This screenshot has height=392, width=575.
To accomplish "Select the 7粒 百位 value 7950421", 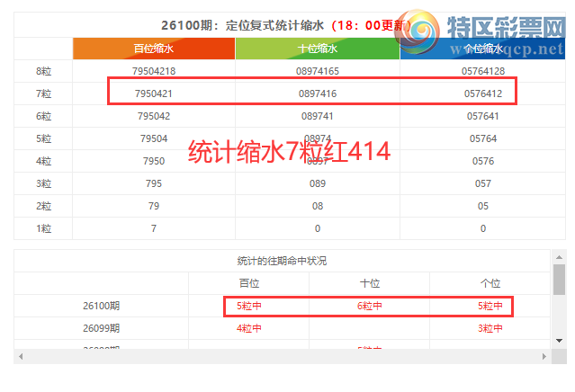I will click(153, 94).
